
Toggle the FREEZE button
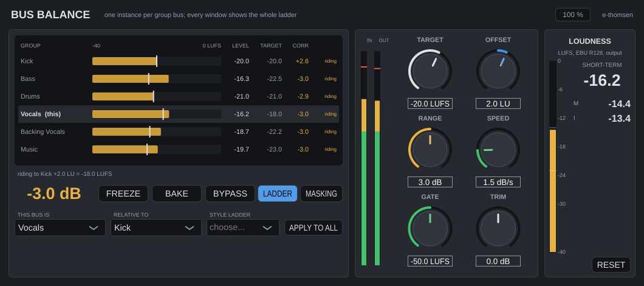point(123,194)
